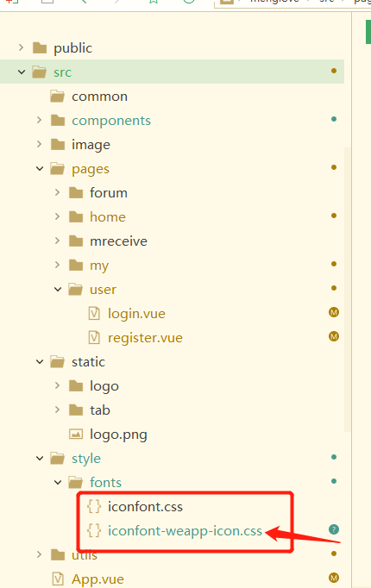371x588 pixels.
Task: Open the login.vue file
Action: click(136, 314)
